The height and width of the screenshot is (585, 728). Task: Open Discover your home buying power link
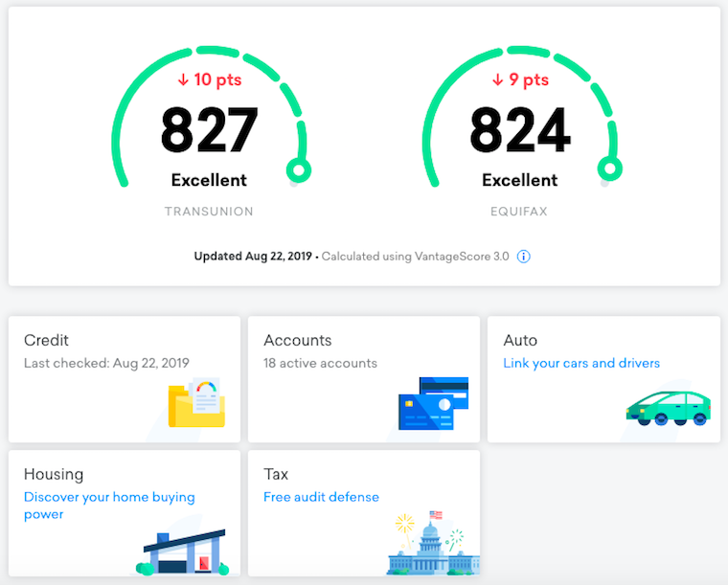coord(109,506)
